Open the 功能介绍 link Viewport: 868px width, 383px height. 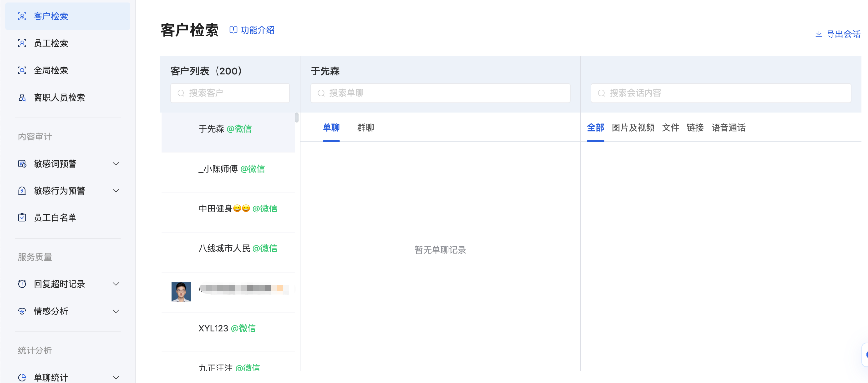click(252, 30)
